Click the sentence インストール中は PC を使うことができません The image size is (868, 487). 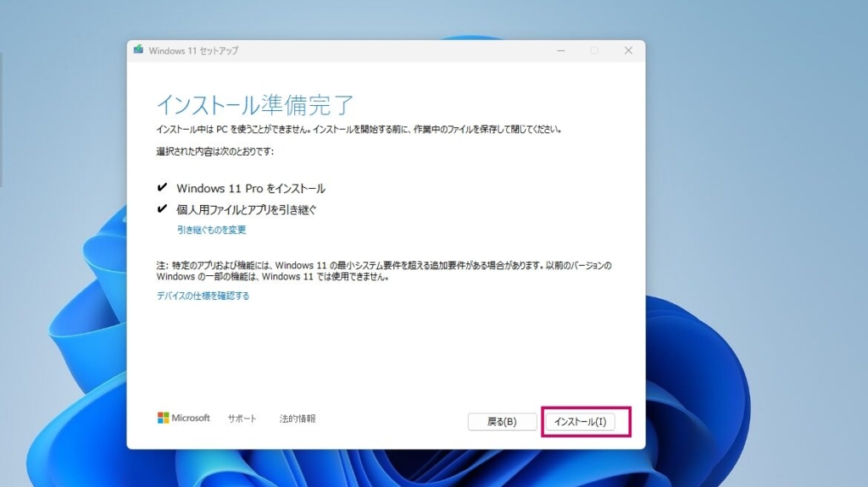(x=234, y=130)
